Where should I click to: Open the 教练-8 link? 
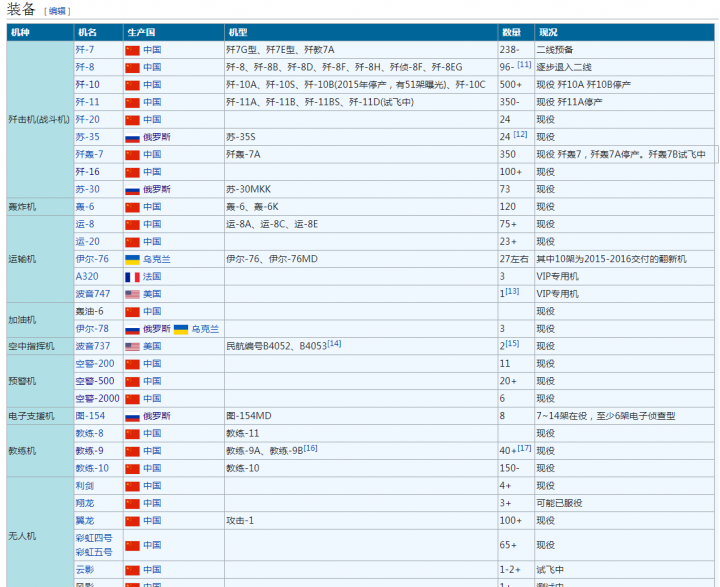pyautogui.click(x=90, y=434)
